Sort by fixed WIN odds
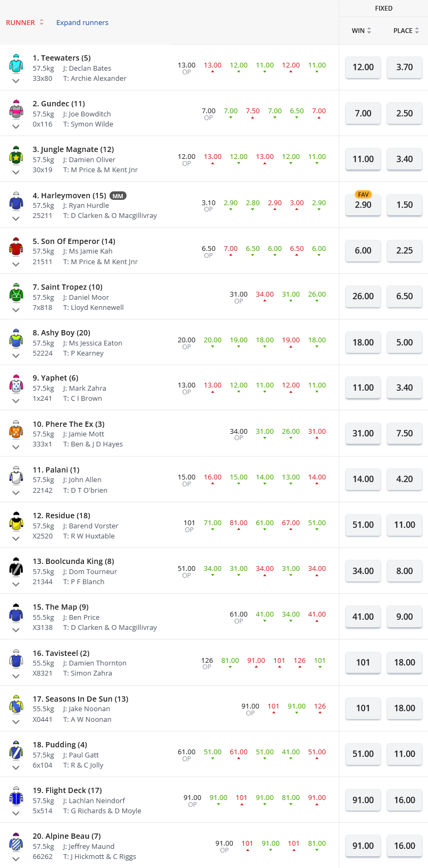The width and height of the screenshot is (428, 868). tap(362, 31)
